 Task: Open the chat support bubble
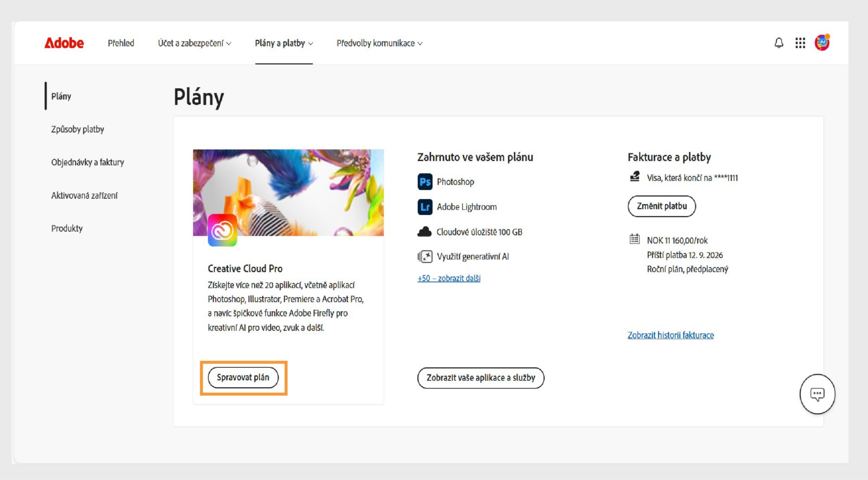pyautogui.click(x=817, y=394)
